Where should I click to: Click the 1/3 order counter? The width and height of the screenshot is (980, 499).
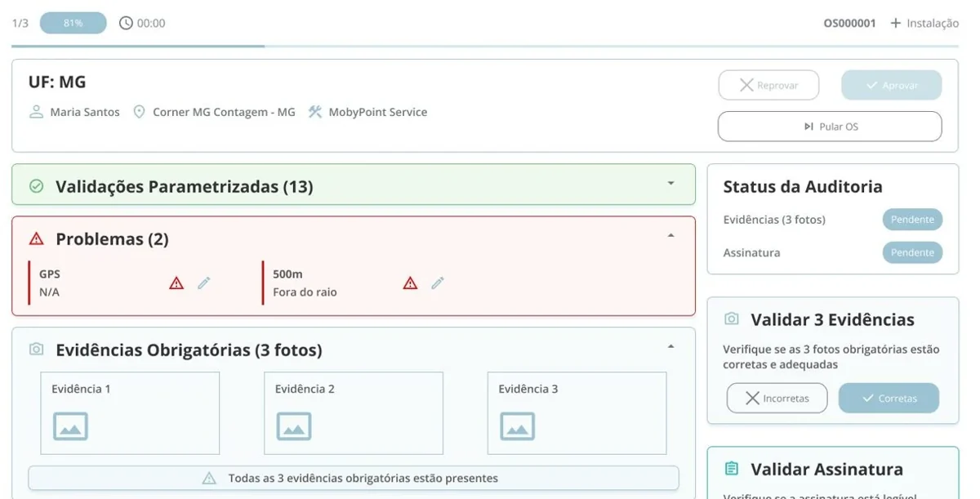pos(20,23)
